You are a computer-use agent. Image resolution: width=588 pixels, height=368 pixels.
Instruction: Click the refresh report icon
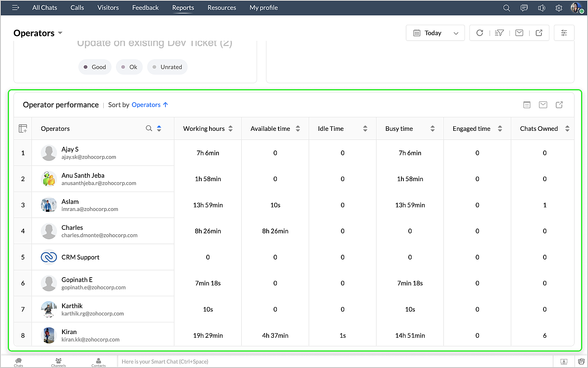coord(480,33)
